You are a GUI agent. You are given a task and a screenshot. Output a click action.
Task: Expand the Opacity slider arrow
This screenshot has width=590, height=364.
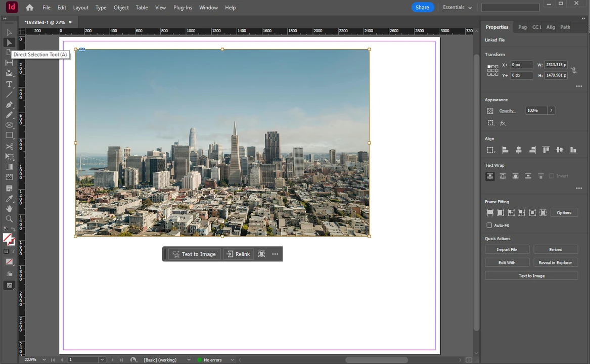tap(551, 110)
